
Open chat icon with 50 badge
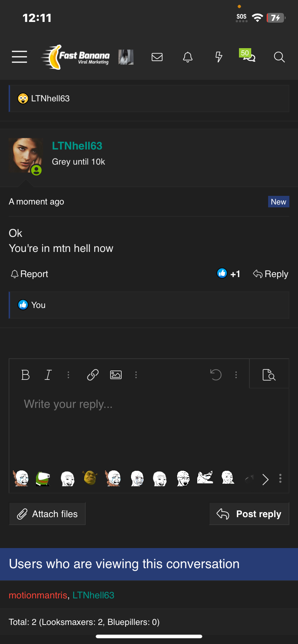click(248, 56)
